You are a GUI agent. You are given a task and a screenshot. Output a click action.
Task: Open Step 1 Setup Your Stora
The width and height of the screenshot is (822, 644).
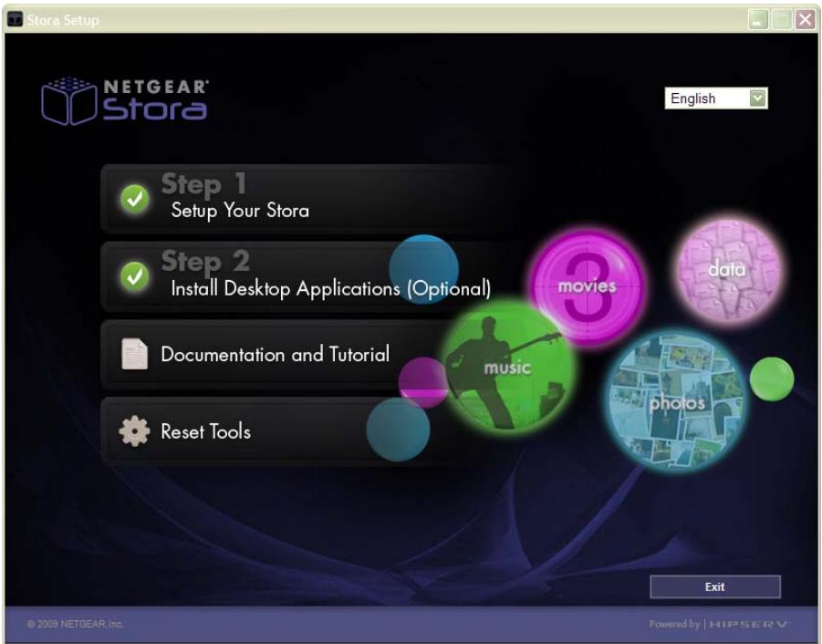tap(307, 199)
